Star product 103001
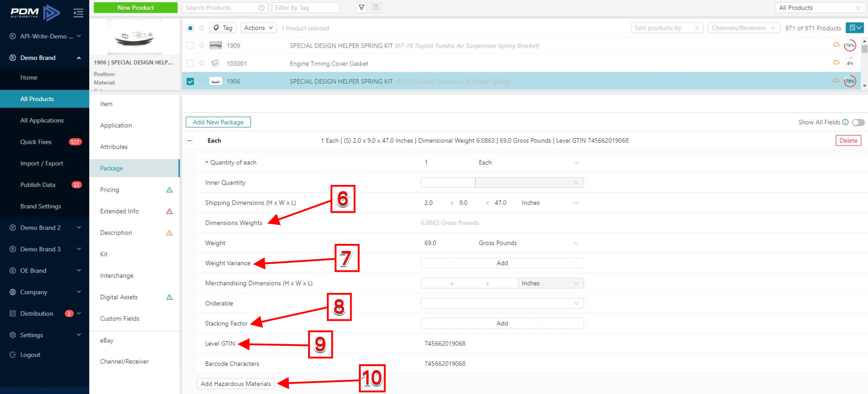Screen dimensions: 868x394 [201, 63]
